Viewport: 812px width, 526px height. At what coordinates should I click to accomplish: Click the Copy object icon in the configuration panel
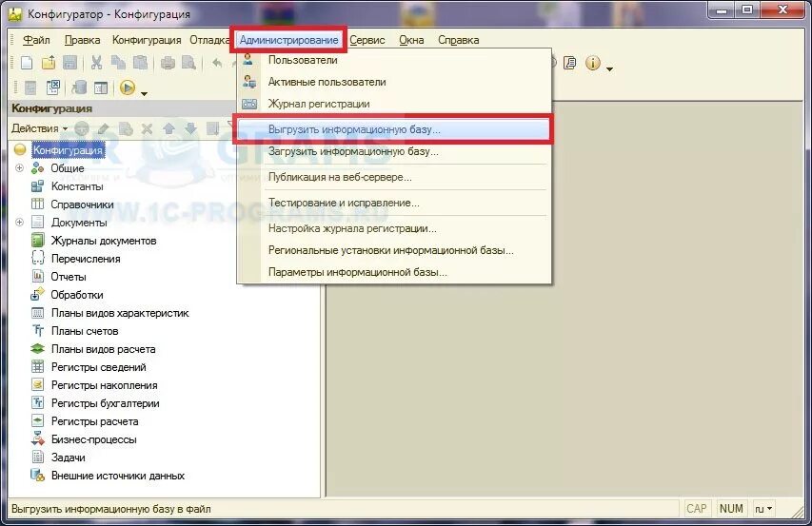126,128
